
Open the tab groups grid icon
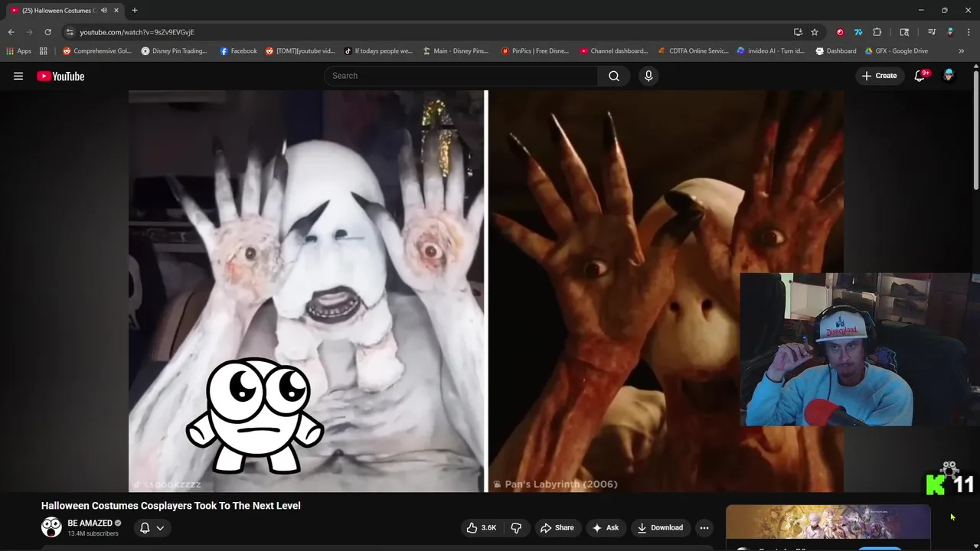coord(44,51)
